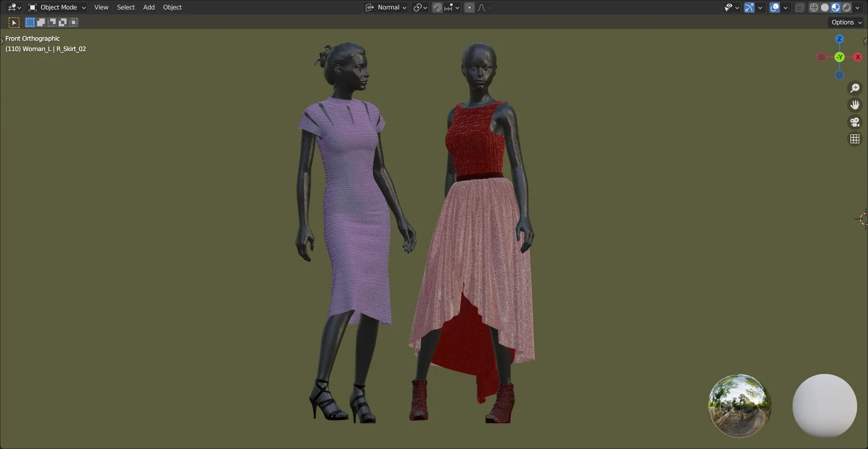Screen dimensions: 868x449
Task: Toggle viewport overlays
Action: (x=774, y=7)
